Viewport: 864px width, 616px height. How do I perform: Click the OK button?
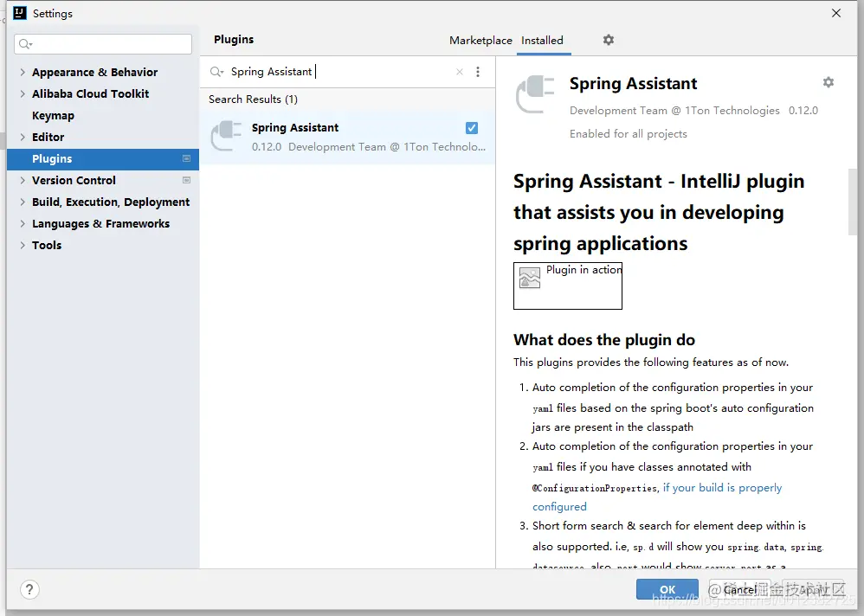(x=667, y=589)
